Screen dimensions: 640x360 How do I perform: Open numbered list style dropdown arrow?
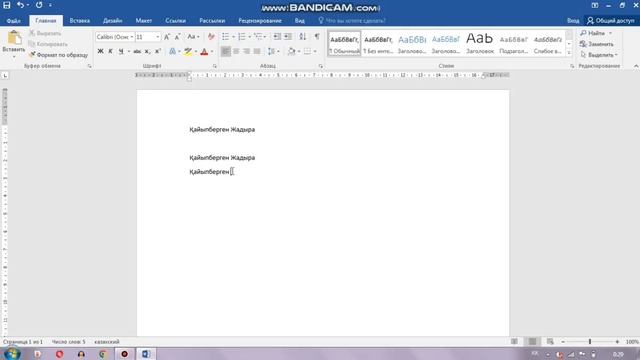249,37
